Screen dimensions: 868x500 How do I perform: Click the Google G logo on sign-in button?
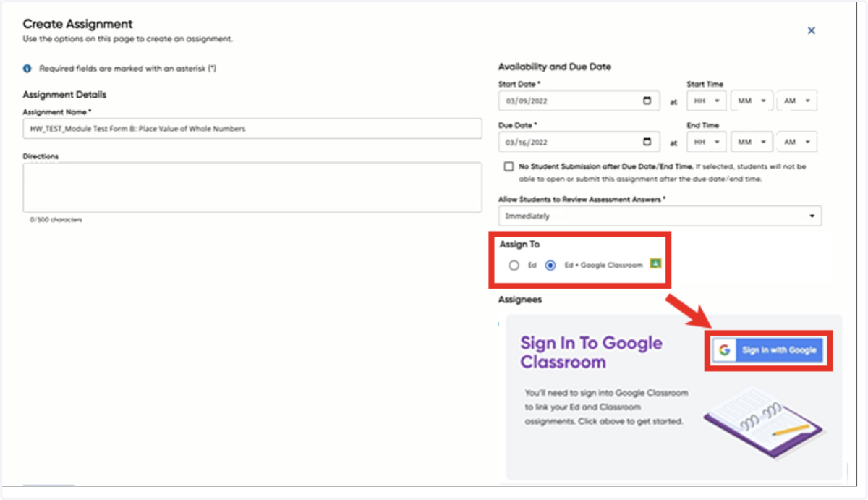point(724,350)
